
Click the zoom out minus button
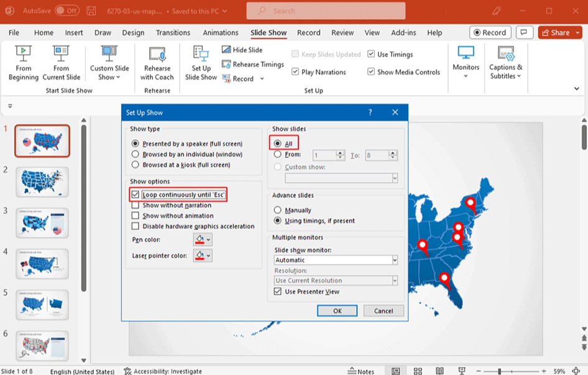479,371
